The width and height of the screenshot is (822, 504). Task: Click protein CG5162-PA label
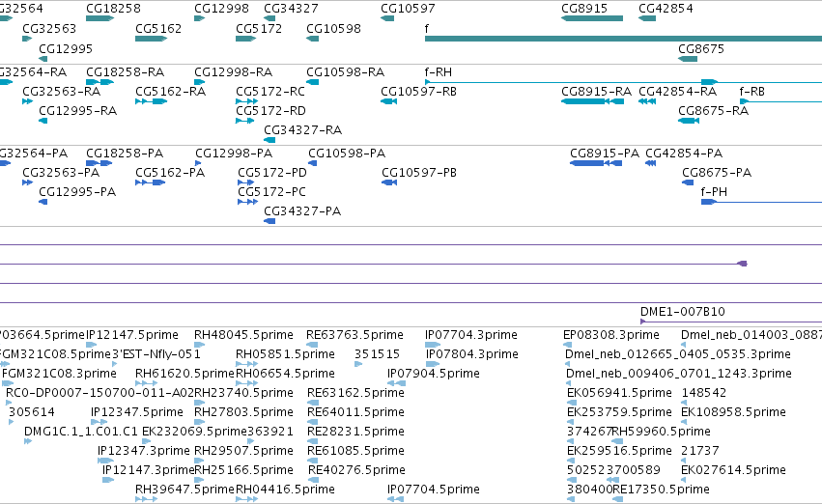(170, 173)
